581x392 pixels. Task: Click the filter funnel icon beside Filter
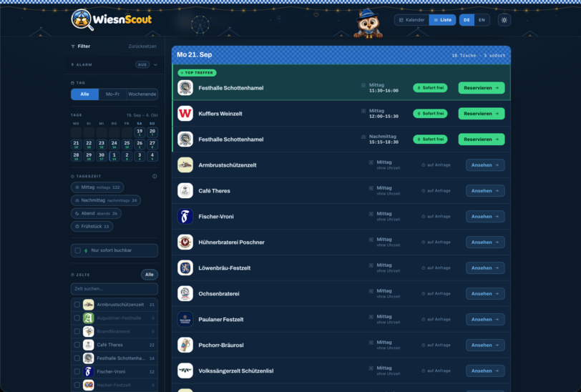(73, 46)
